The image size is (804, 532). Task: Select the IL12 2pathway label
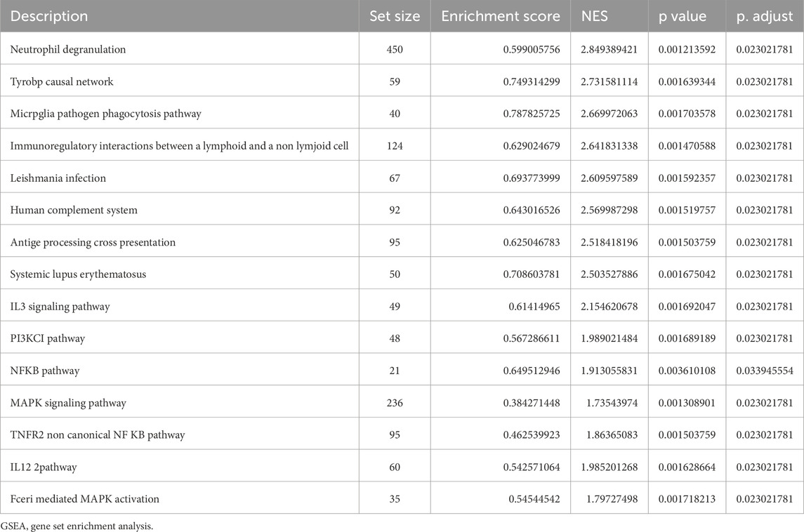point(44,467)
